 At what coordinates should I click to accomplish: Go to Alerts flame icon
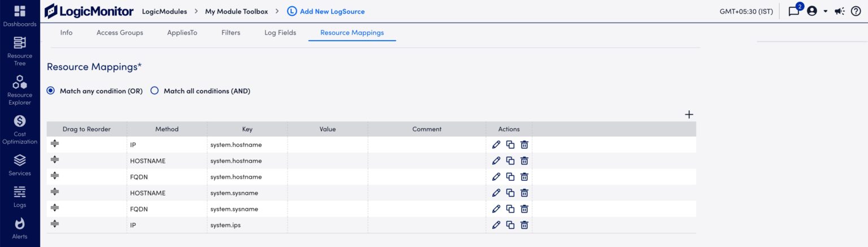click(x=20, y=228)
